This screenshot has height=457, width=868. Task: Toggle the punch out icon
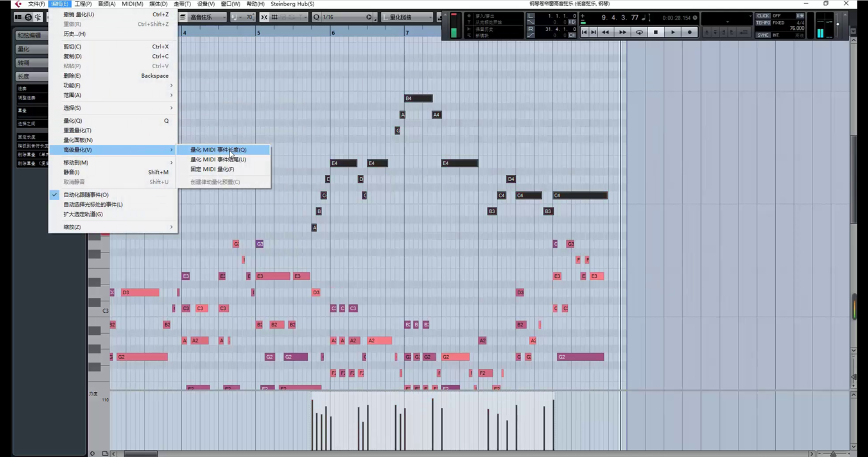531,35
